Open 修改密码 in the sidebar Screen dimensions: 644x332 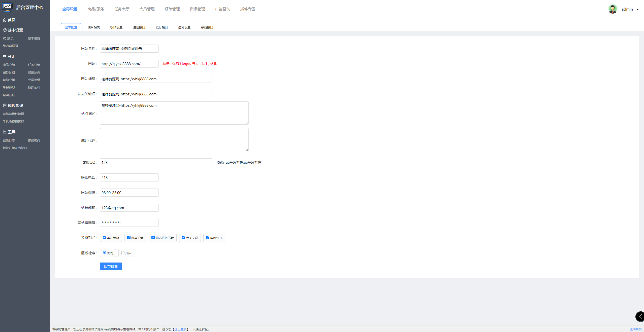[34, 140]
